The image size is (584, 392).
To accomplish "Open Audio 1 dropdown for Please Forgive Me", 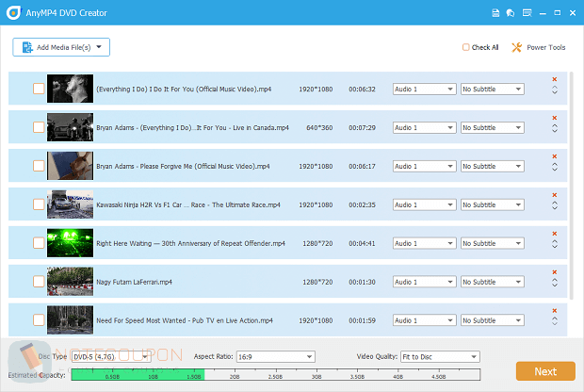I will tap(424, 166).
